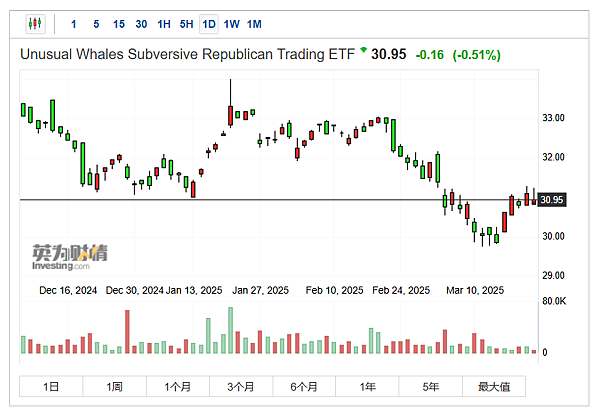This screenshot has width=600, height=417.
Task: Choose the 5H interval
Action: pyautogui.click(x=186, y=24)
